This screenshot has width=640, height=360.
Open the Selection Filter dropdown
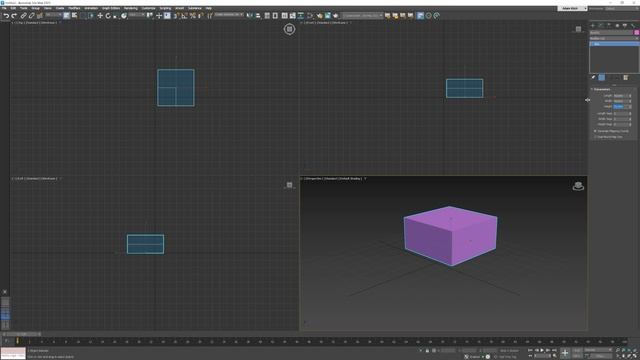point(53,16)
